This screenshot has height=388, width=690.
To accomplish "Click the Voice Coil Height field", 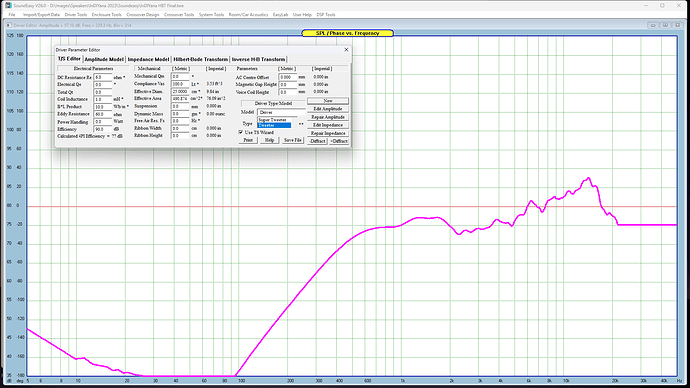I will coord(287,92).
